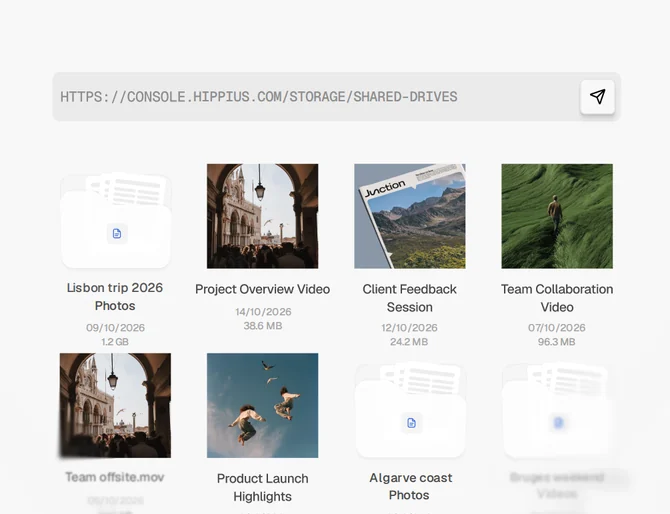This screenshot has width=670, height=514.
Task: Select the "Lisbon trip 2026 Photos" title
Action: (115, 297)
